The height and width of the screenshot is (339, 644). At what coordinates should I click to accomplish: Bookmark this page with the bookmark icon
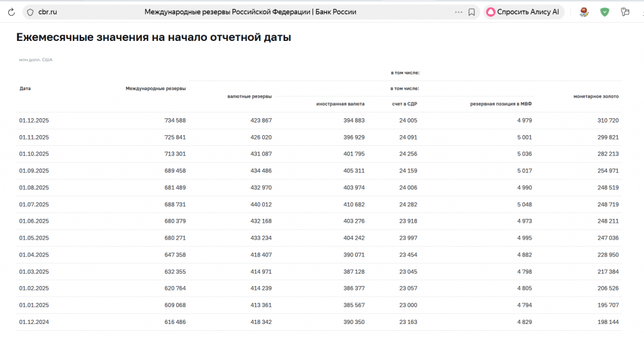[472, 12]
